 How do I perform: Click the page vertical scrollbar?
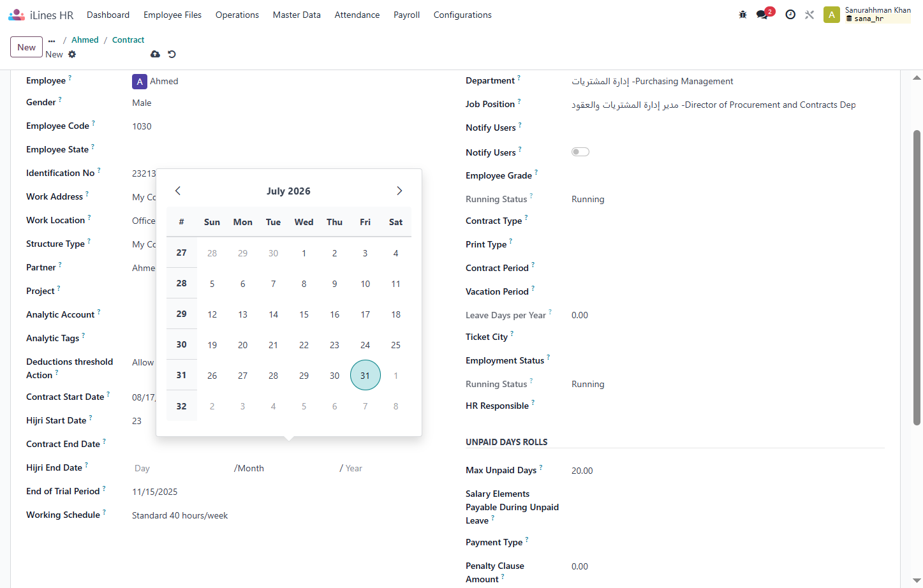(917, 277)
